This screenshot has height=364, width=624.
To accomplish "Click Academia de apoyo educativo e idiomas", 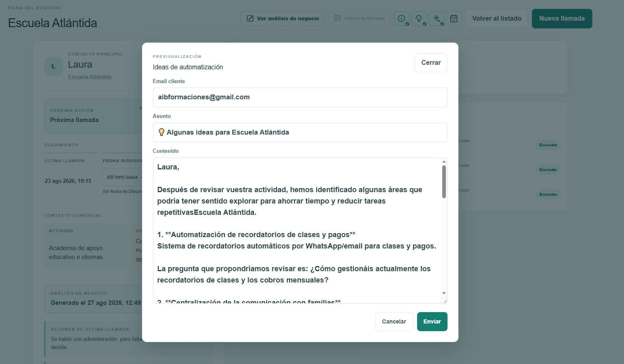I will click(x=76, y=253).
